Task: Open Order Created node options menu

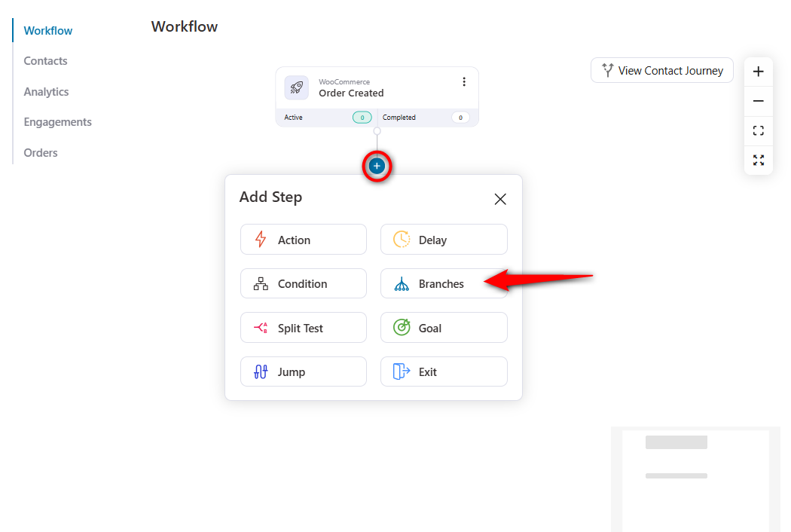Action: pos(464,82)
